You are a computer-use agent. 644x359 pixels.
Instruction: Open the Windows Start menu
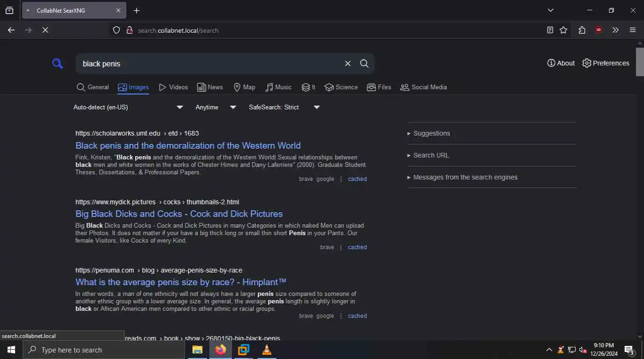11,350
